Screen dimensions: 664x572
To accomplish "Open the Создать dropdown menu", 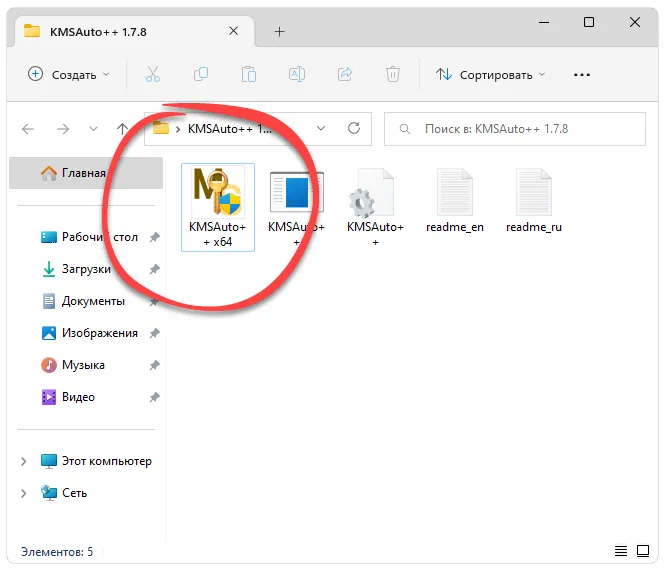I will pyautogui.click(x=69, y=75).
